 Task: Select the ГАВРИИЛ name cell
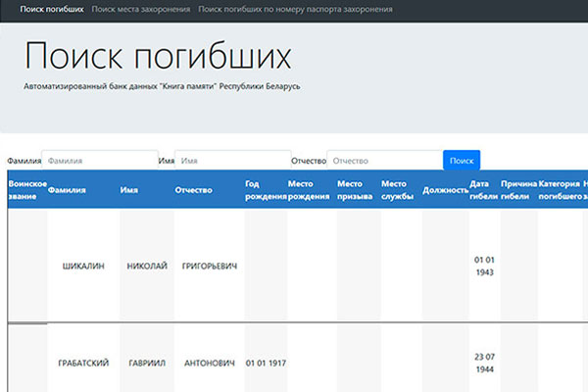point(147,363)
